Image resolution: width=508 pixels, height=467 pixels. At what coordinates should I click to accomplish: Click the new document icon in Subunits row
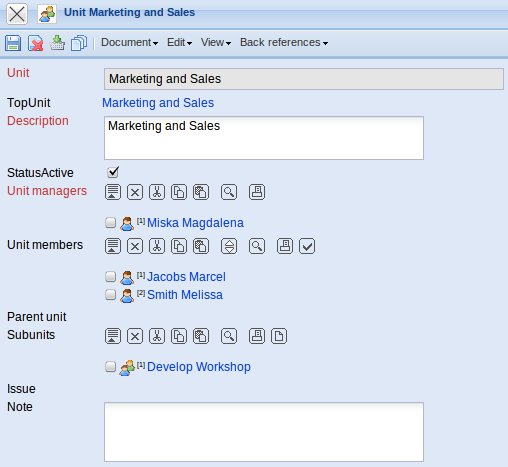279,336
